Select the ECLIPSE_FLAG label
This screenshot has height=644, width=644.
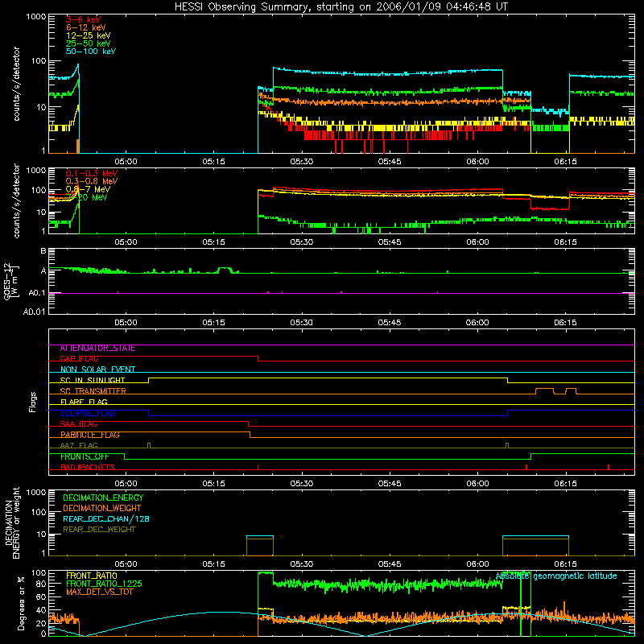tap(88, 413)
